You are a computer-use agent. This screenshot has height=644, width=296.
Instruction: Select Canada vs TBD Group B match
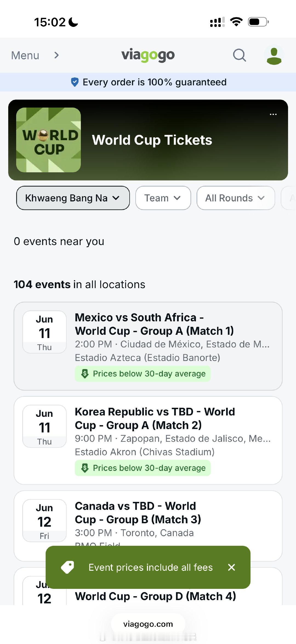point(138,513)
